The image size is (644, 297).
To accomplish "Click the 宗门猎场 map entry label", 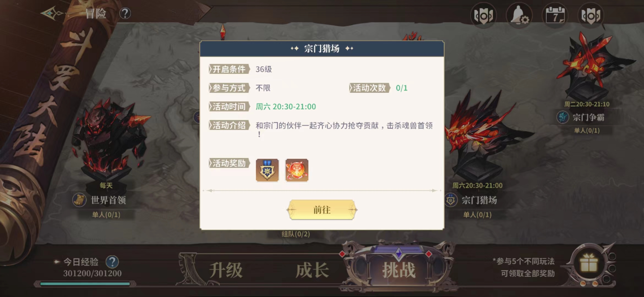I will click(479, 200).
